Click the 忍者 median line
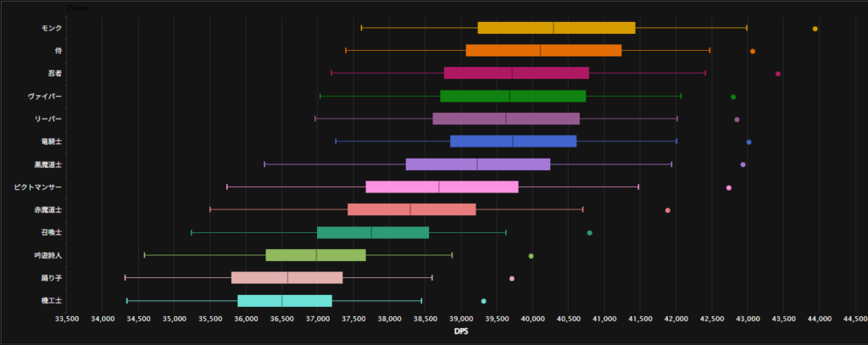This screenshot has height=345, width=868. tap(512, 74)
